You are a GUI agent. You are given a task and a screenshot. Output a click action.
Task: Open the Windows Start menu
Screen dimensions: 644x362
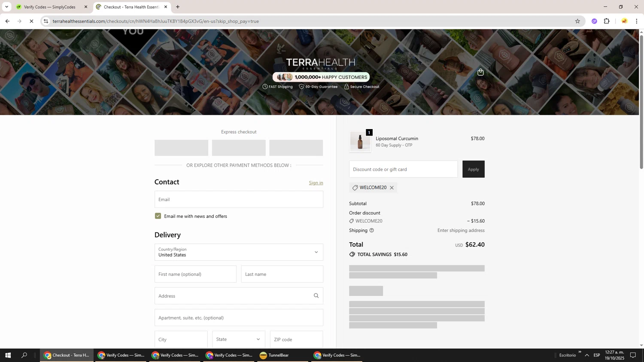8,355
